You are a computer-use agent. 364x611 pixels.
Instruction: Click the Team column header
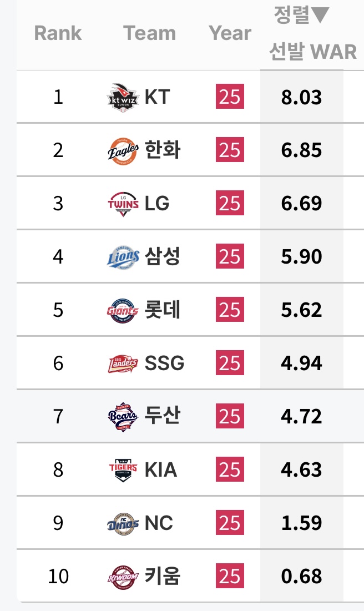click(149, 33)
